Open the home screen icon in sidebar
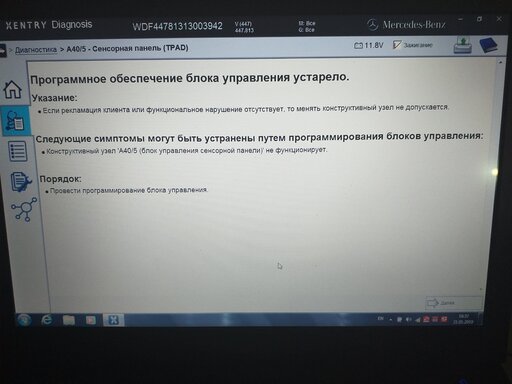 [x=13, y=89]
